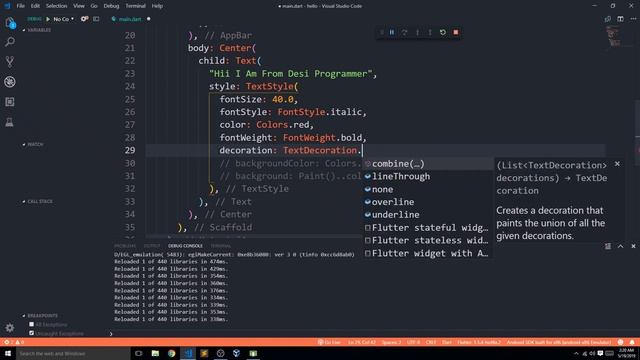Switch to the main.dart editor tab
640x360 pixels.
point(130,19)
